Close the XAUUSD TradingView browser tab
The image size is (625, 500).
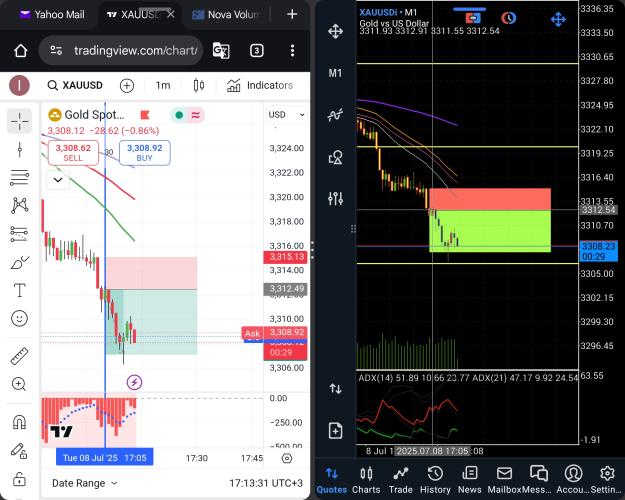click(x=171, y=14)
